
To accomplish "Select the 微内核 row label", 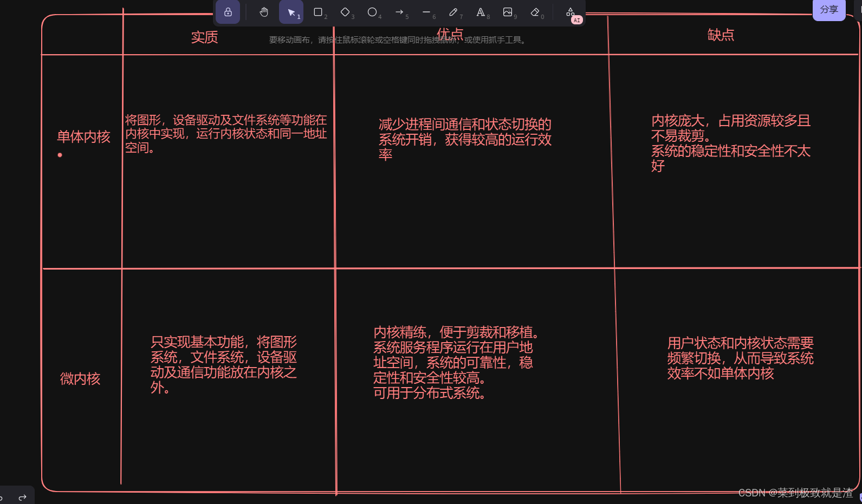I will tap(80, 379).
